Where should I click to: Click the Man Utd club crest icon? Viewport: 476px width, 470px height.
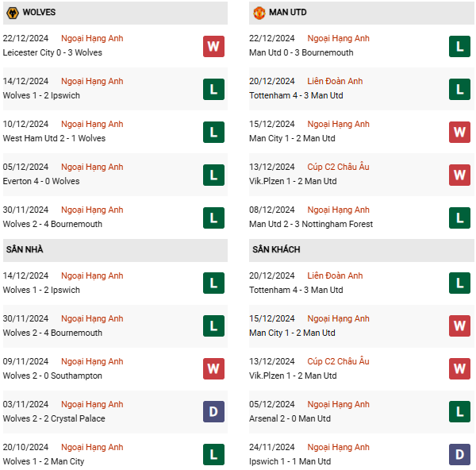(x=259, y=13)
